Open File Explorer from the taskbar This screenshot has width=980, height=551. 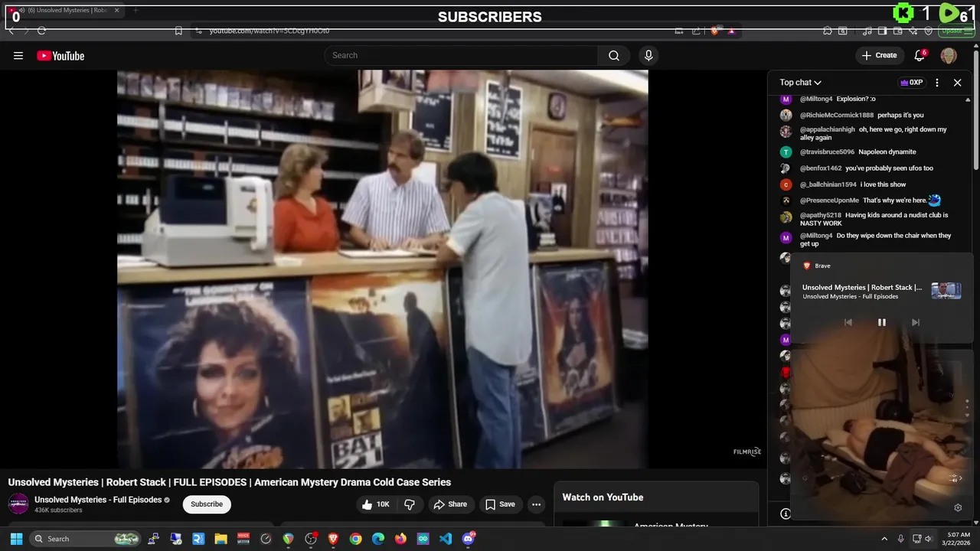pyautogui.click(x=220, y=539)
